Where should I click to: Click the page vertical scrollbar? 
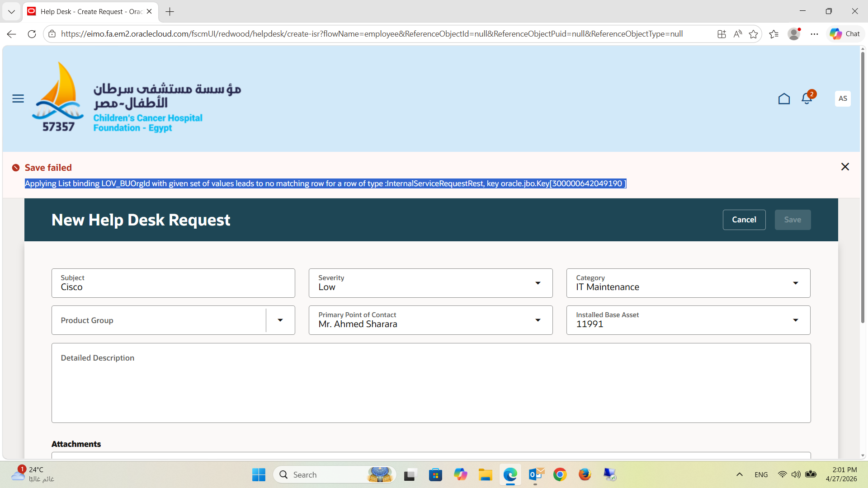pyautogui.click(x=863, y=188)
